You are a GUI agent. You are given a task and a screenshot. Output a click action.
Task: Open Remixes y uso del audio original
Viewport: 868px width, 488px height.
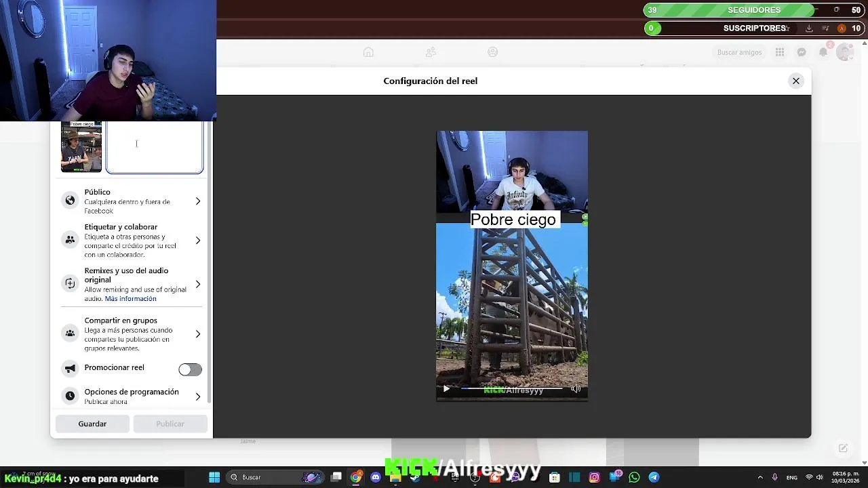132,284
